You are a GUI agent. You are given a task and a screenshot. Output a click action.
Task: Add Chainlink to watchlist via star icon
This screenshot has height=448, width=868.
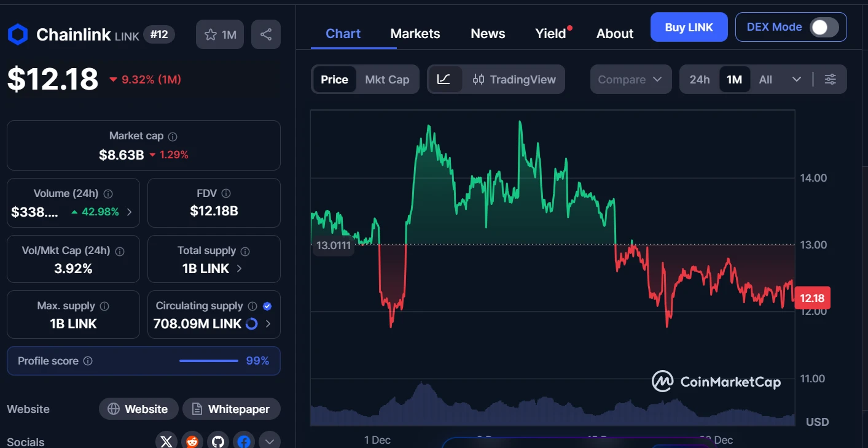210,34
